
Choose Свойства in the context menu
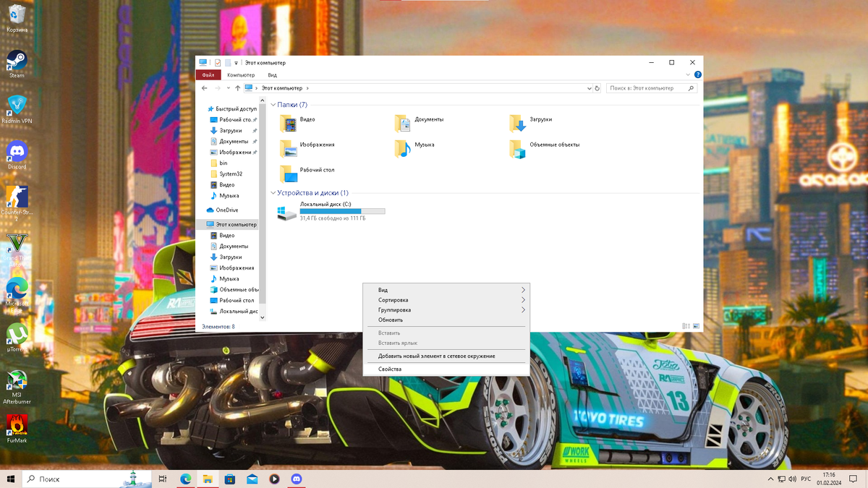(x=446, y=369)
